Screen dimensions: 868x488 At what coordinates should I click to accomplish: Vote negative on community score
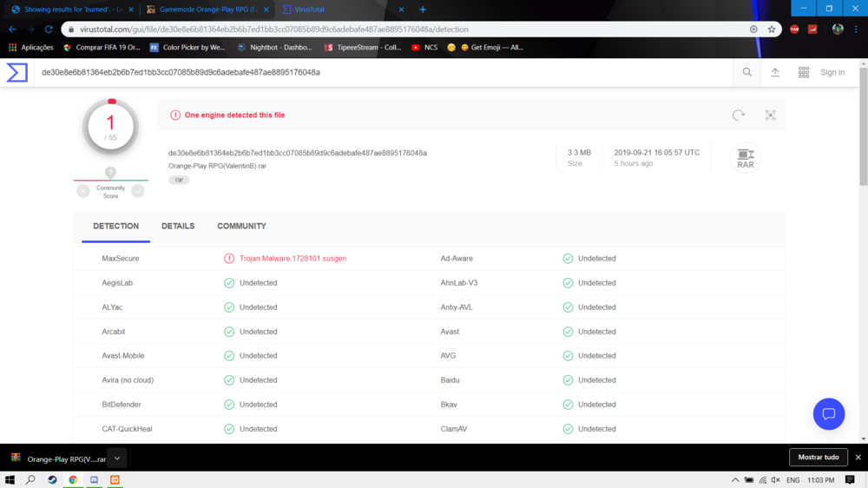(x=83, y=191)
